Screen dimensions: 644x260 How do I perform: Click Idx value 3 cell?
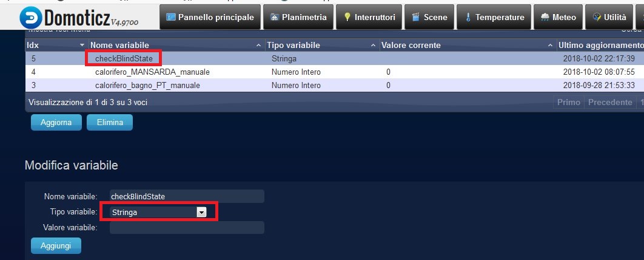point(33,86)
